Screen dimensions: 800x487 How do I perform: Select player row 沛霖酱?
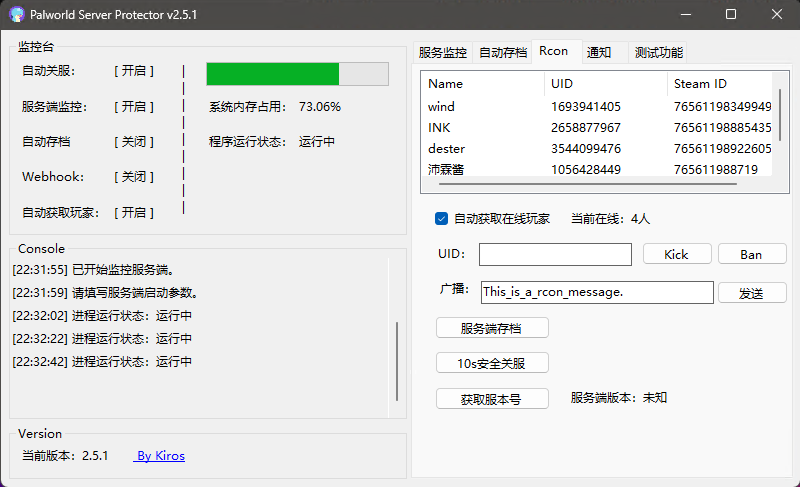599,169
